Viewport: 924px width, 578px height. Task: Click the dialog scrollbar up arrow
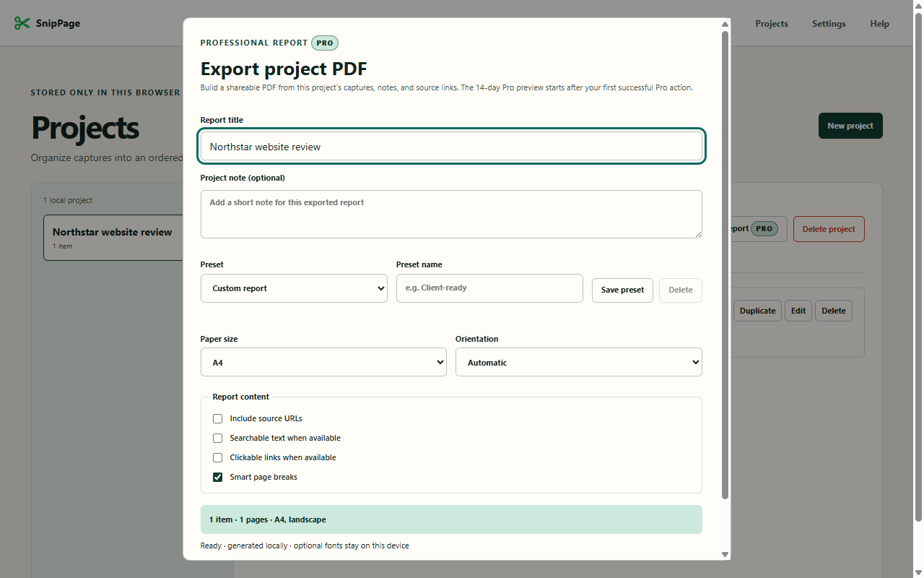[x=725, y=25]
